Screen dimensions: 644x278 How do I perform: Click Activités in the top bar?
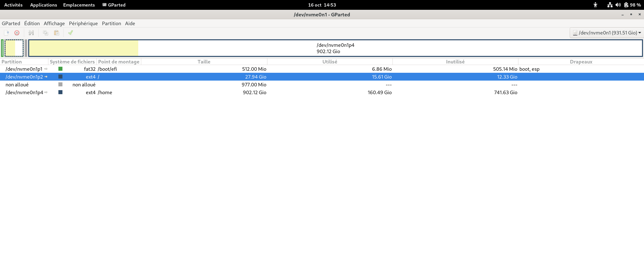pyautogui.click(x=13, y=5)
